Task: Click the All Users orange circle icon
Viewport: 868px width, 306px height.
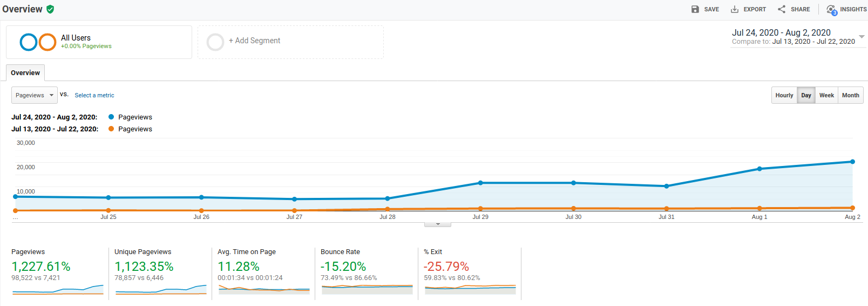Action: point(48,42)
